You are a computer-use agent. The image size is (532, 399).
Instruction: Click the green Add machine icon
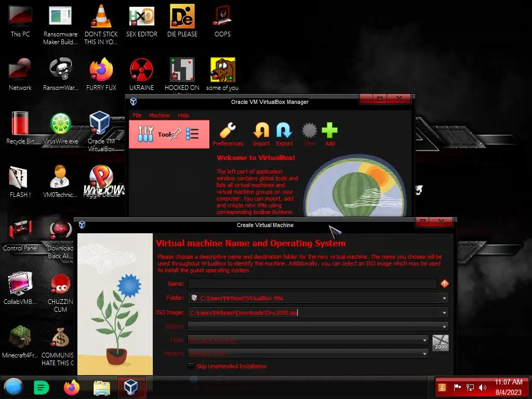click(330, 134)
